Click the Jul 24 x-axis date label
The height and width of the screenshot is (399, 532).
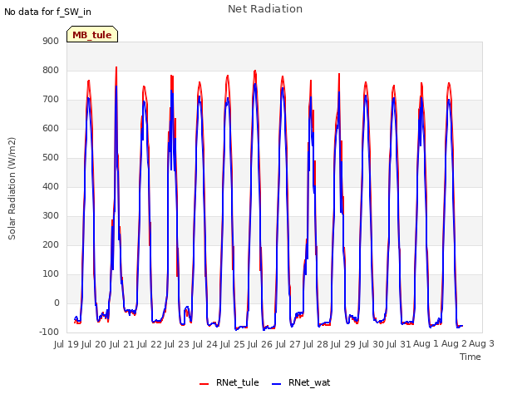click(x=205, y=344)
